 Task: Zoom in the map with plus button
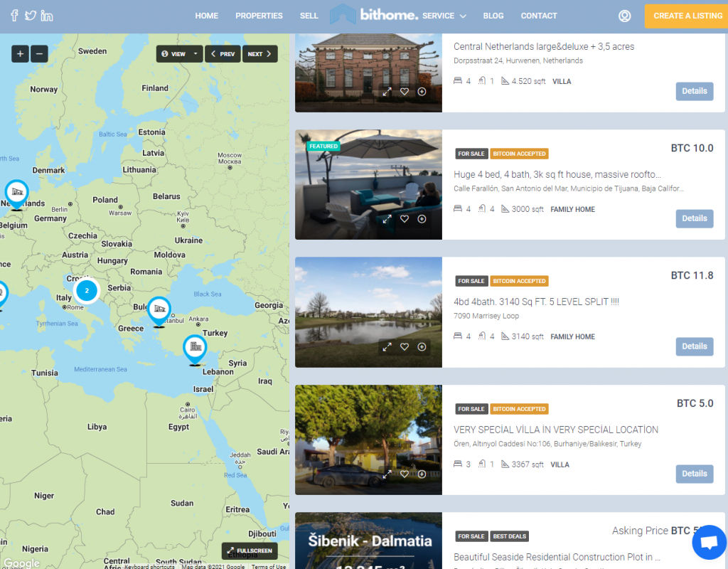click(x=20, y=54)
